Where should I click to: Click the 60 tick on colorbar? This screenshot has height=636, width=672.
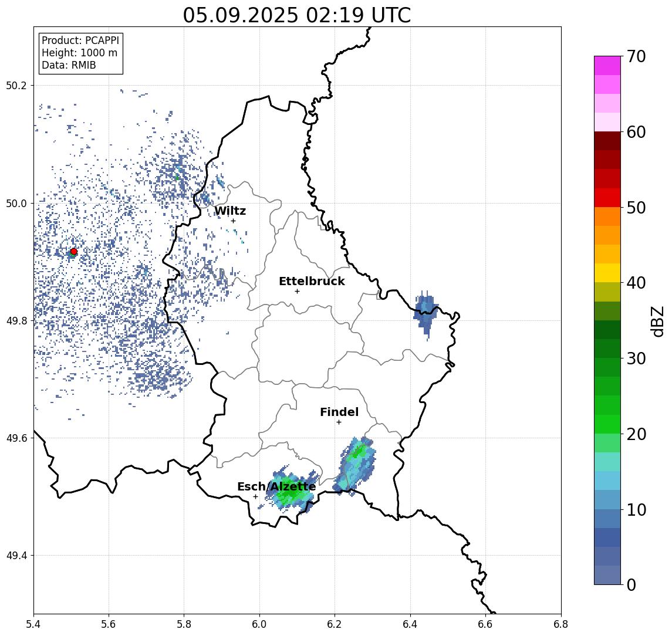click(636, 132)
